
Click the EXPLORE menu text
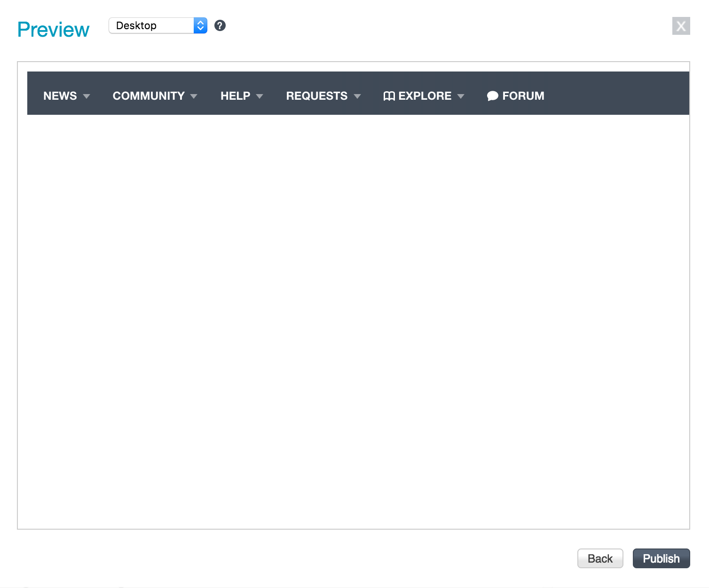click(x=425, y=96)
